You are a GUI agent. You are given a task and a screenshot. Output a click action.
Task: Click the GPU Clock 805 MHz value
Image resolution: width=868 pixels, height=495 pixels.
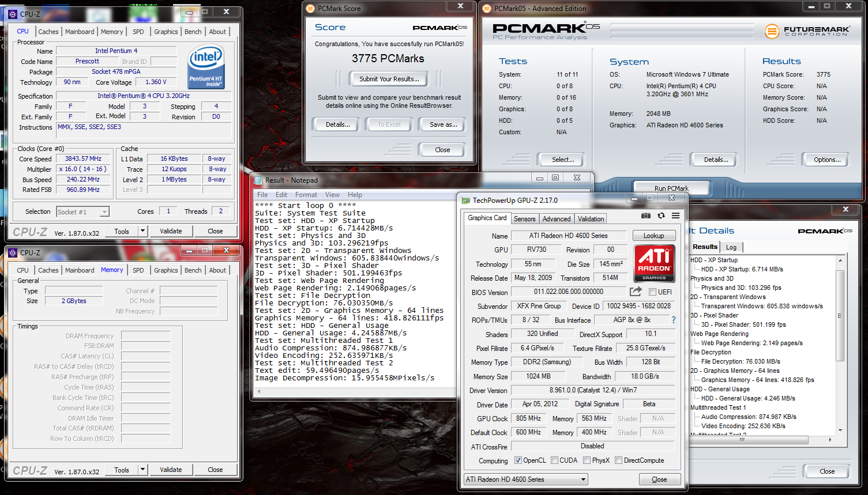pyautogui.click(x=528, y=418)
